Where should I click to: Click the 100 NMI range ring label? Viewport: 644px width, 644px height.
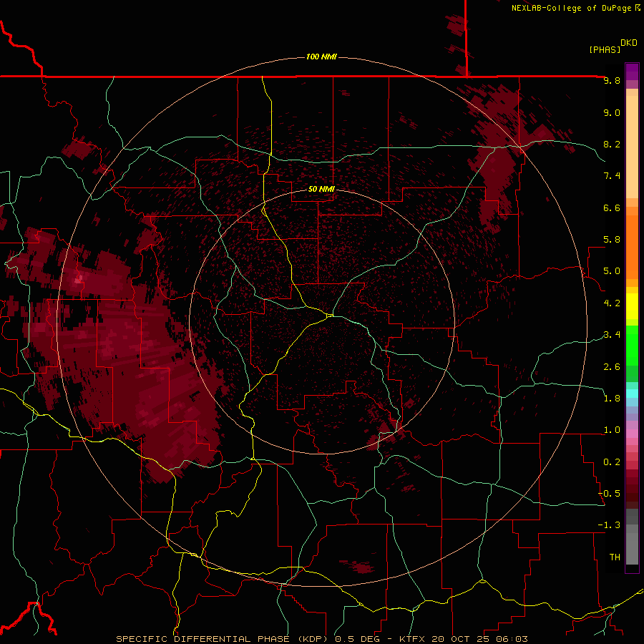(x=321, y=57)
